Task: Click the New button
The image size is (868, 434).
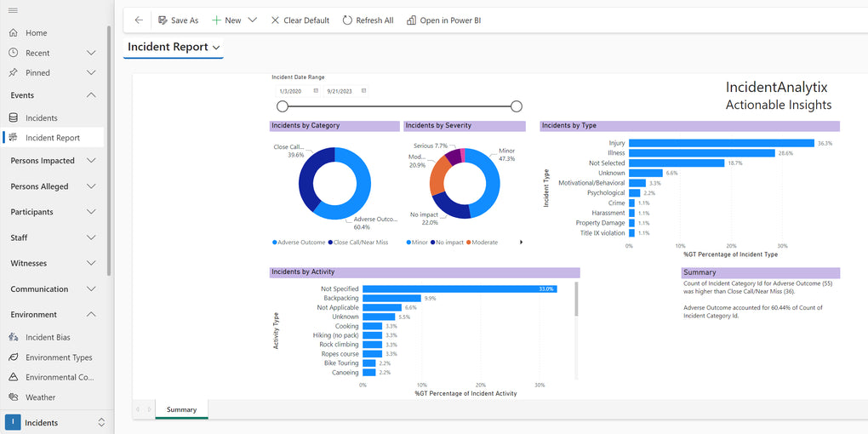Action: coord(226,20)
